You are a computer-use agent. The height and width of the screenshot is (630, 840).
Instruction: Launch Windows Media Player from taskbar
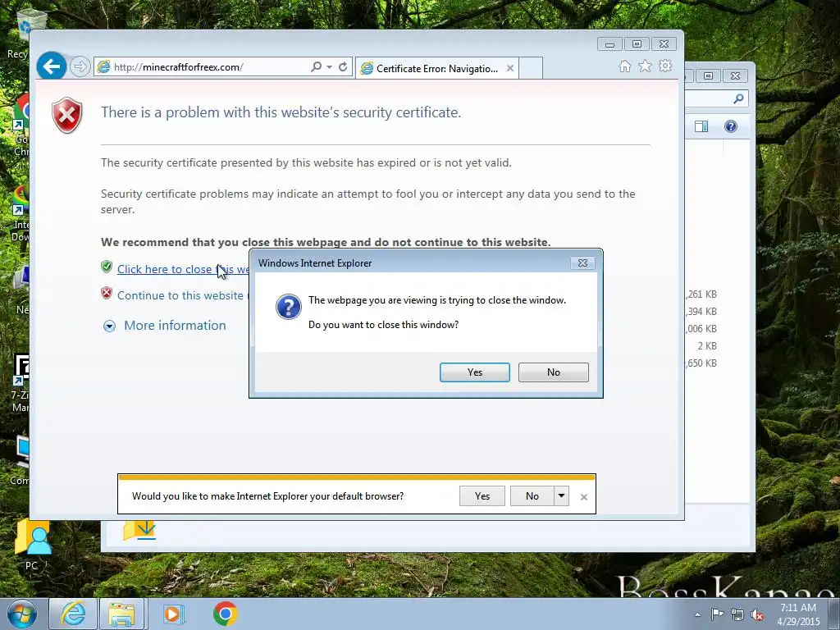tap(172, 614)
